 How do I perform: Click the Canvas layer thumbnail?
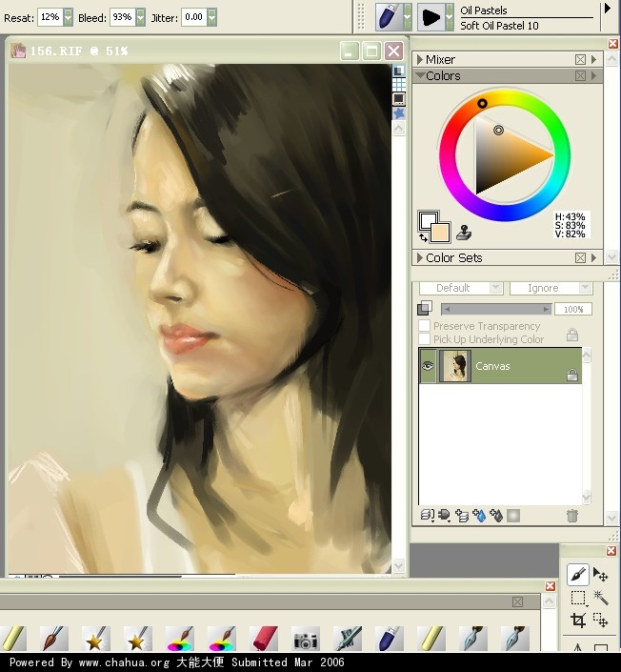pyautogui.click(x=455, y=366)
